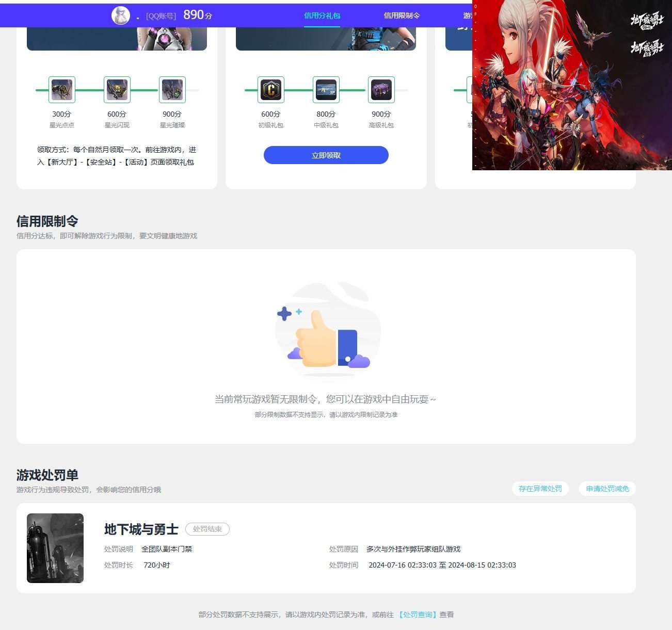This screenshot has height=630, width=672.
Task: Select the 300分 星光点点 reward icon
Action: point(62,90)
